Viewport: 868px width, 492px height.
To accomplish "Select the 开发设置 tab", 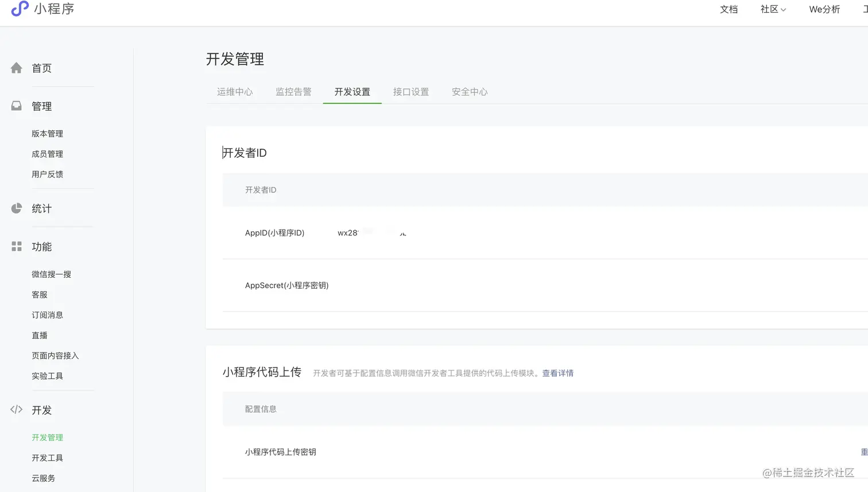I will 352,92.
